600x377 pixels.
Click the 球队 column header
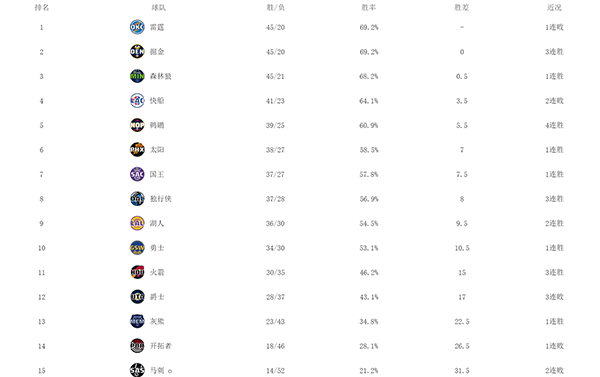[158, 7]
